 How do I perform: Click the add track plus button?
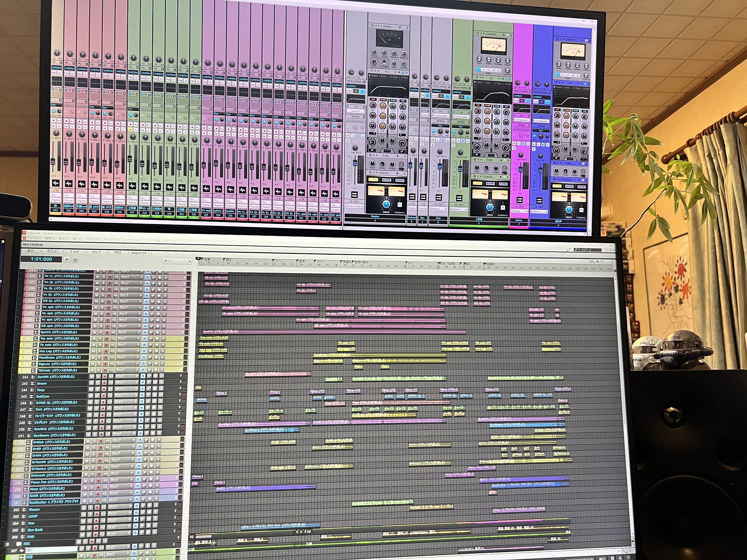tap(67, 259)
